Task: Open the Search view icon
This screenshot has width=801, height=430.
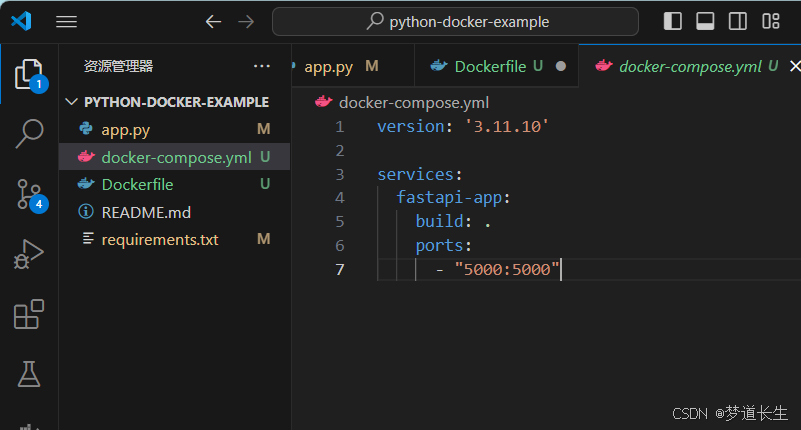Action: (29, 133)
